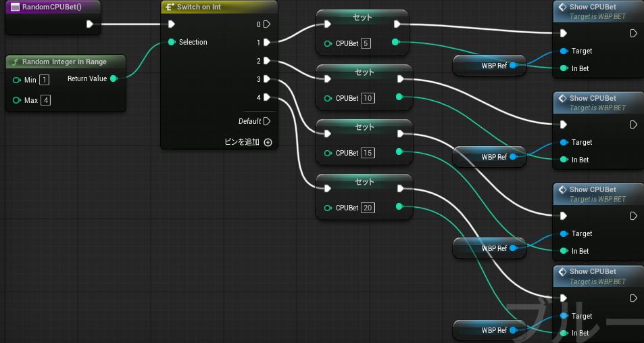Click the Max value field showing 4
The height and width of the screenshot is (343, 644).
[45, 100]
